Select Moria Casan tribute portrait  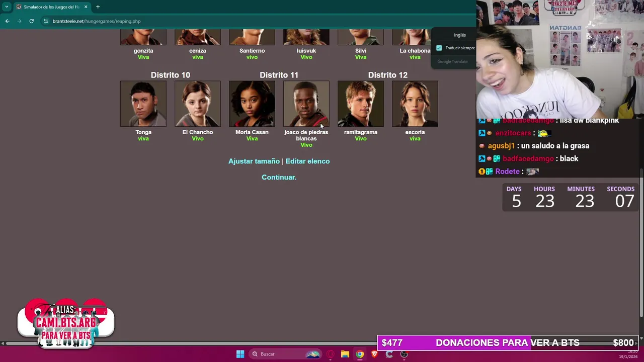pyautogui.click(x=252, y=104)
